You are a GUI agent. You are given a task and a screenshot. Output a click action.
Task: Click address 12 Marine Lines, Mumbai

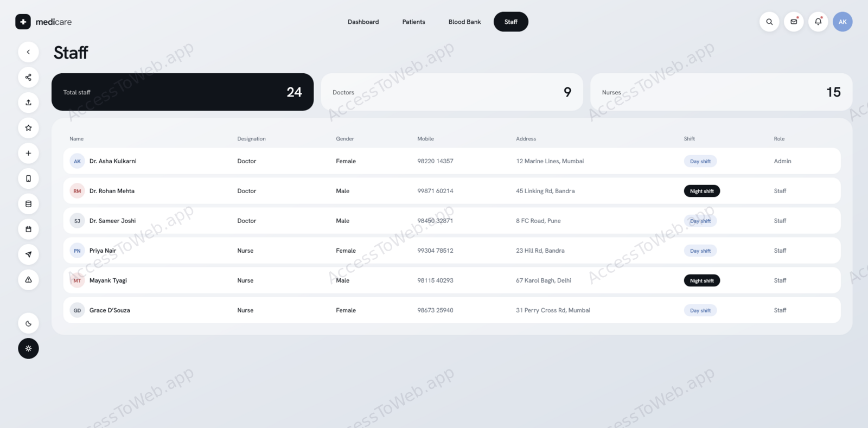tap(550, 161)
